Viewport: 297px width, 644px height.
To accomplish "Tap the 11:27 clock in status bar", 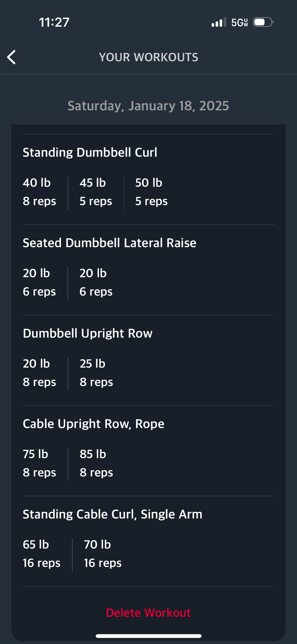I will (54, 22).
